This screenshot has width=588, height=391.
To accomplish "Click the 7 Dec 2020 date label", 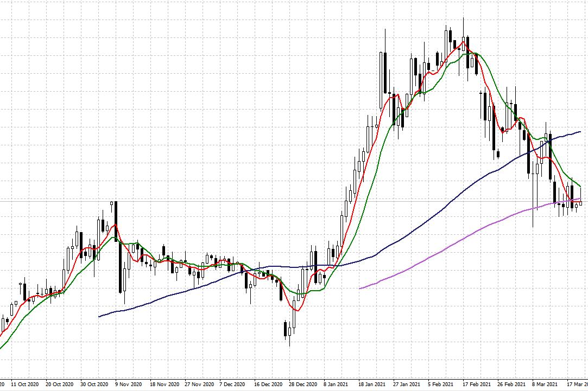I will [232, 384].
